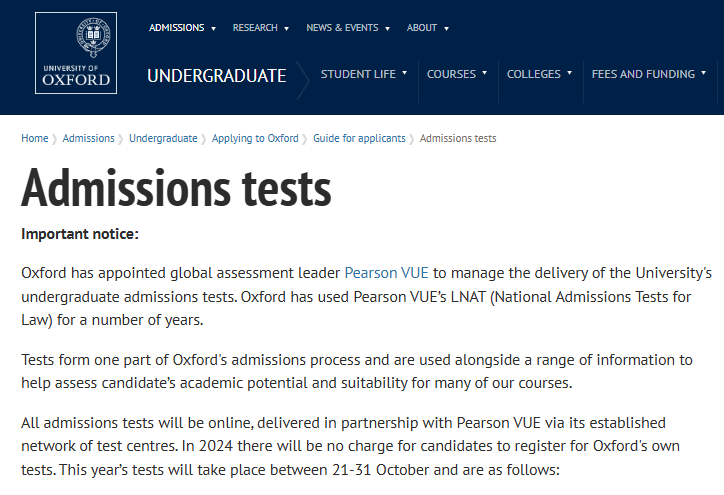Navigate to Applying to Oxford breadcrumb

[x=255, y=138]
